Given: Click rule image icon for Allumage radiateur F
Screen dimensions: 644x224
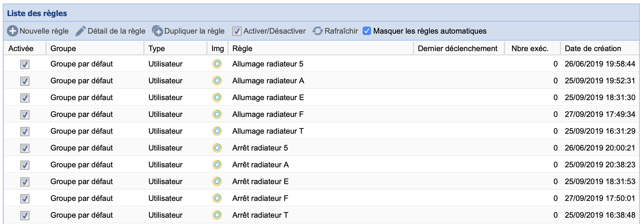Looking at the screenshot, I should [217, 114].
